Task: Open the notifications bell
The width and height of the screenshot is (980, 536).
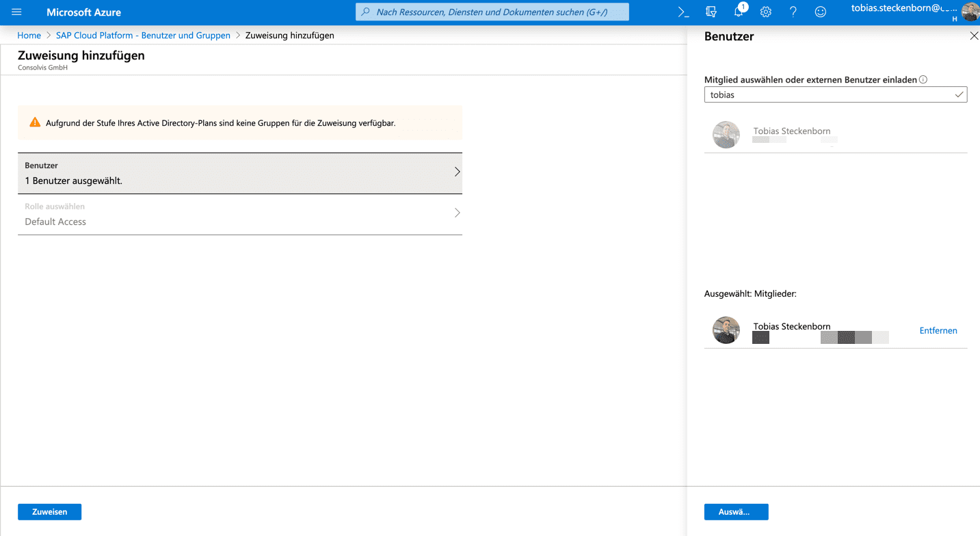Action: pyautogui.click(x=739, y=12)
